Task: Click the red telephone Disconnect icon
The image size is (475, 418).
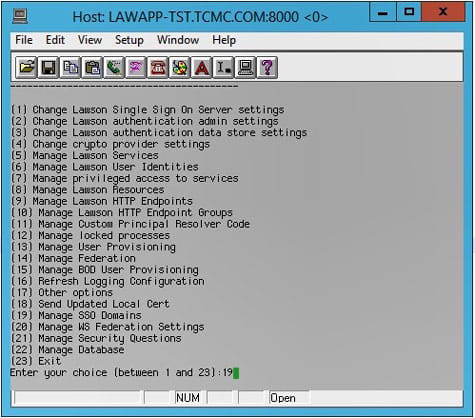Action: tap(158, 68)
